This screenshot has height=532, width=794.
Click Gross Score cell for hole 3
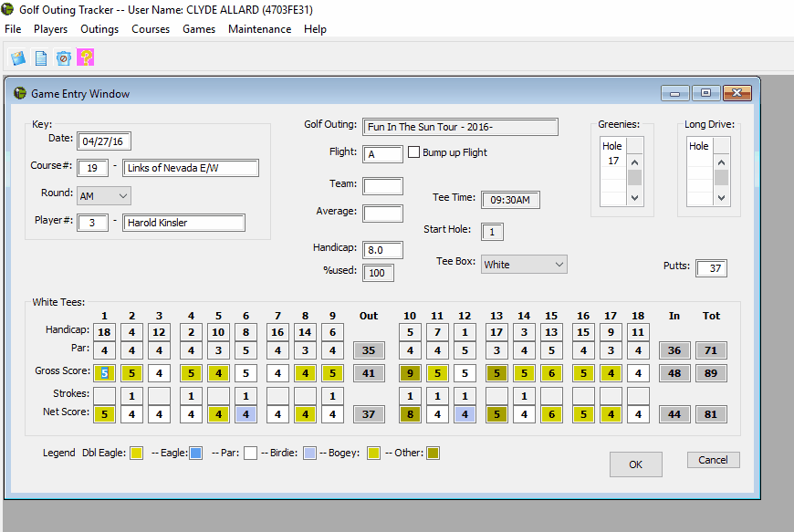pyautogui.click(x=159, y=373)
